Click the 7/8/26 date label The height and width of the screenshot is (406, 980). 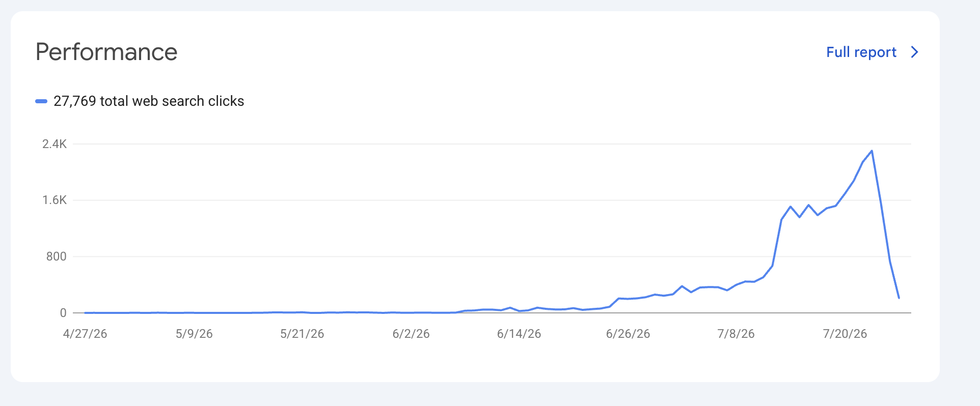pyautogui.click(x=736, y=334)
